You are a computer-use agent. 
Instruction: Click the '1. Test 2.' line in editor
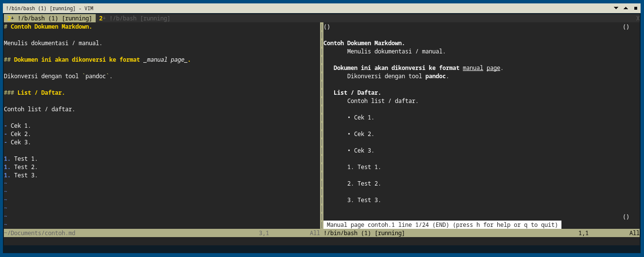click(21, 167)
